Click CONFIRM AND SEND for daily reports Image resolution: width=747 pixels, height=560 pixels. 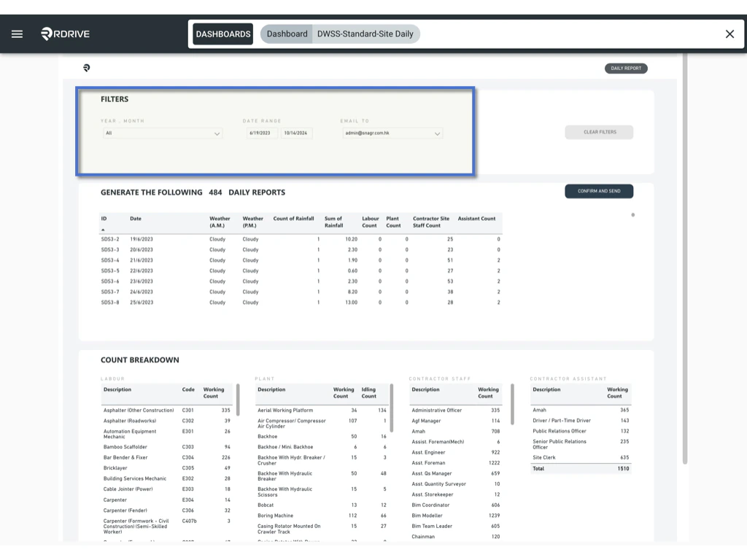tap(599, 191)
